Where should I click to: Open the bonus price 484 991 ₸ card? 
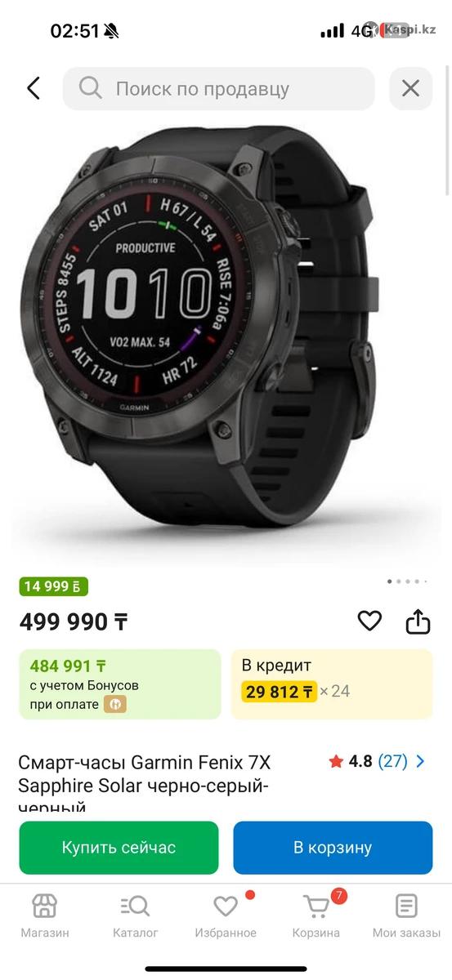click(x=120, y=684)
